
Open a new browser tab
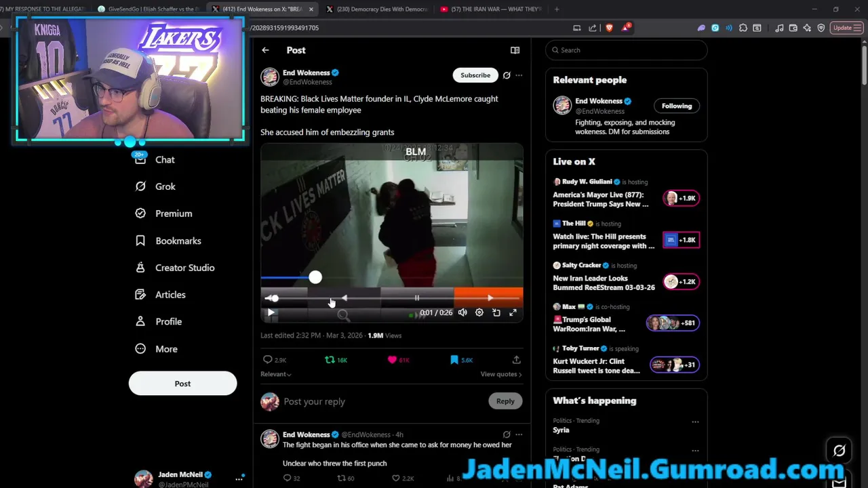click(557, 9)
